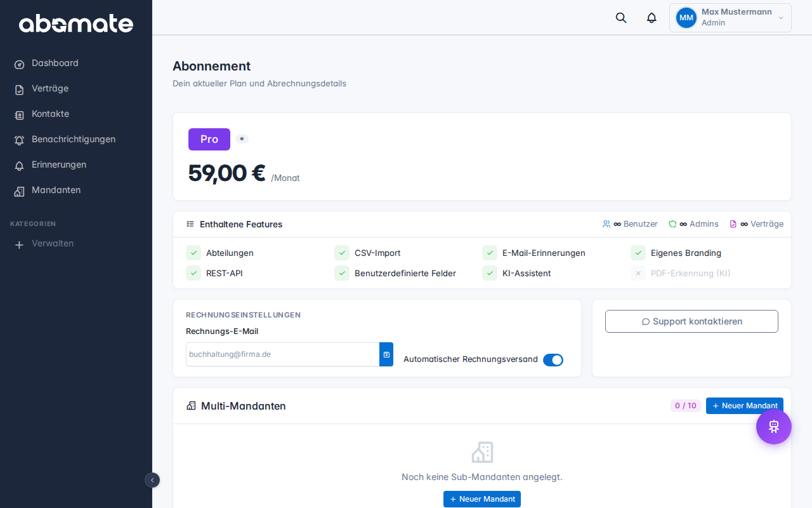Open Kontakte from the sidebar
Screen dimensions: 812x508
51,114
